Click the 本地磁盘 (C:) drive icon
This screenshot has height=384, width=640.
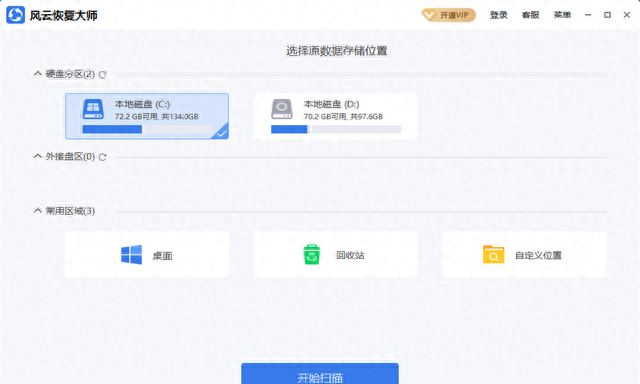[x=93, y=109]
